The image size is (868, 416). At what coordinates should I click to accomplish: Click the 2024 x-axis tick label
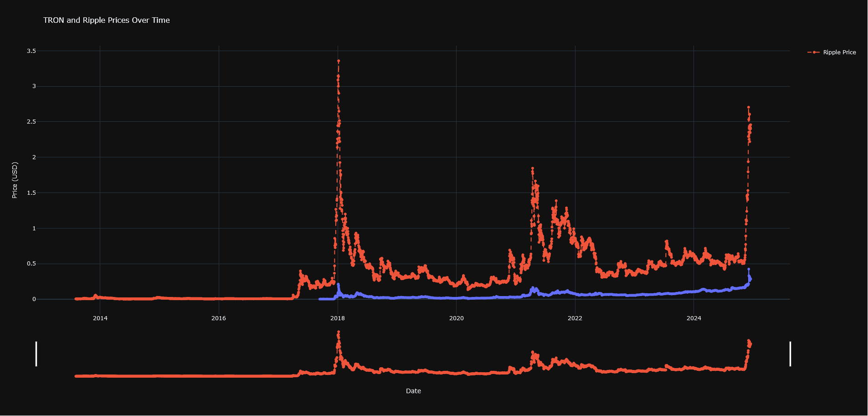(694, 318)
